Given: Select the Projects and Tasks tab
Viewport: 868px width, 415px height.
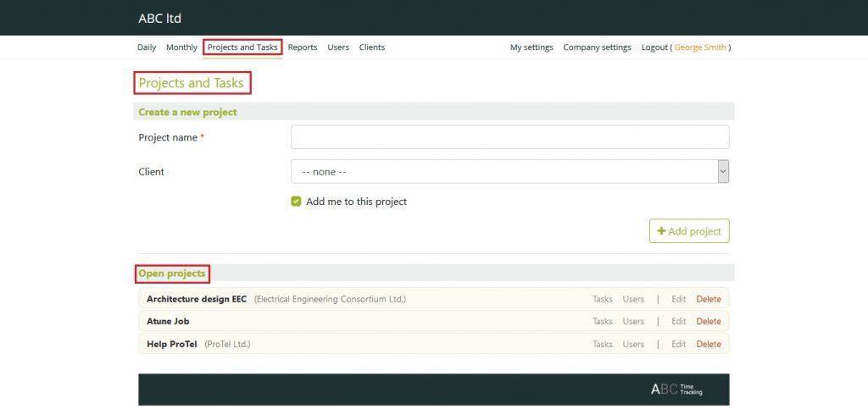Looking at the screenshot, I should point(242,47).
